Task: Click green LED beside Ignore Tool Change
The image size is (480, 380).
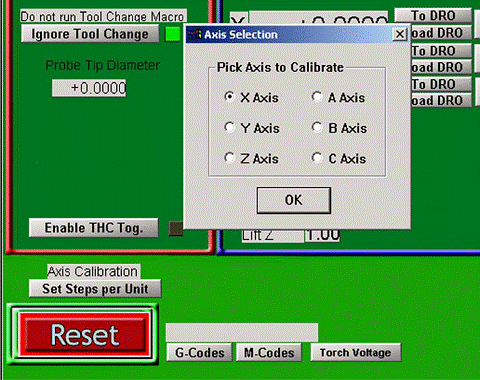Action: coord(172,34)
